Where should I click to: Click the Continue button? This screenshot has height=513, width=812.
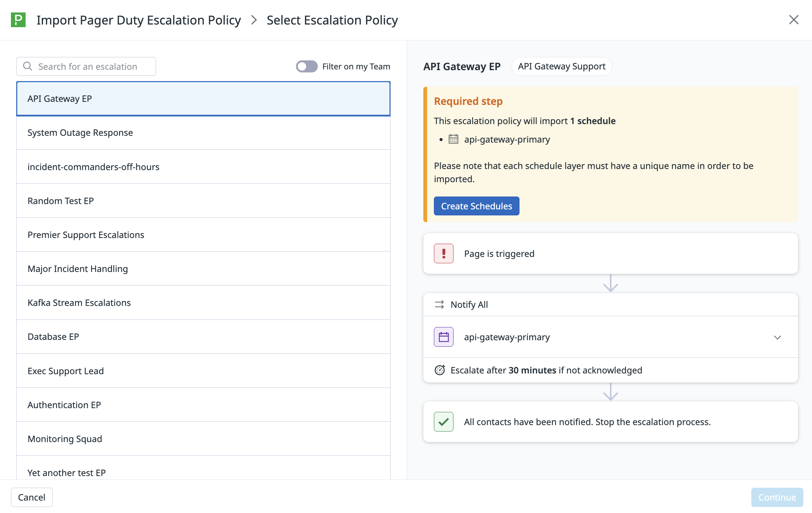click(777, 497)
